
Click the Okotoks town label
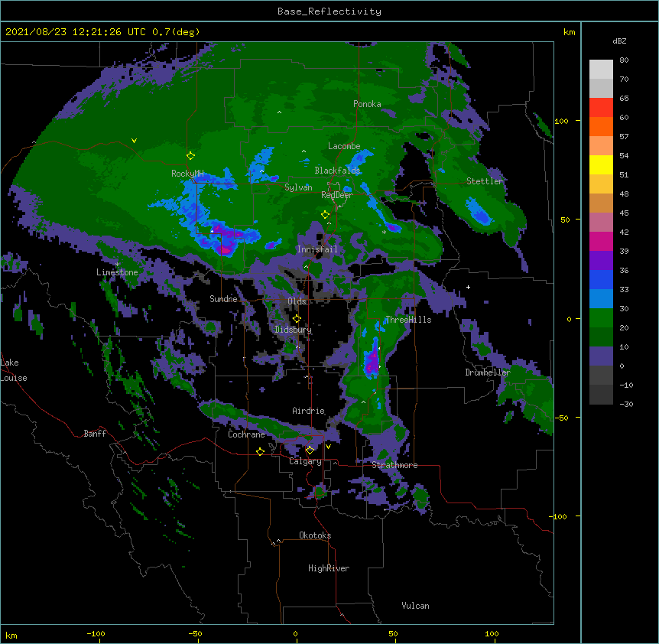(315, 535)
